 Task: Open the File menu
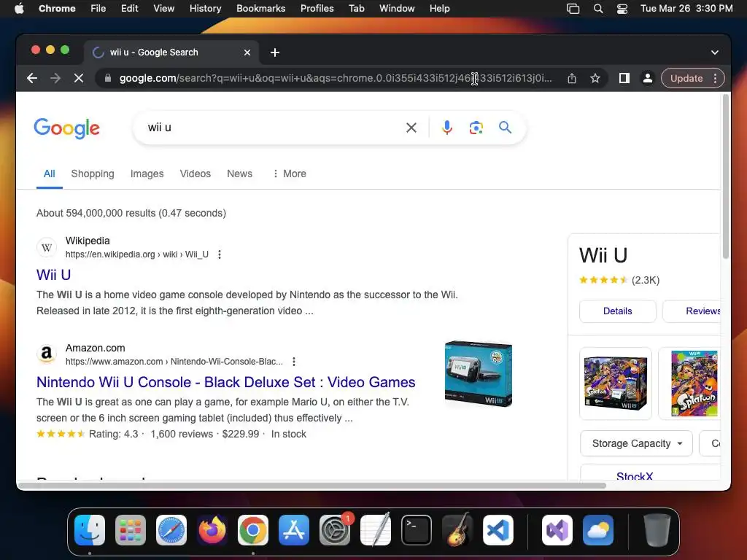pos(98,9)
